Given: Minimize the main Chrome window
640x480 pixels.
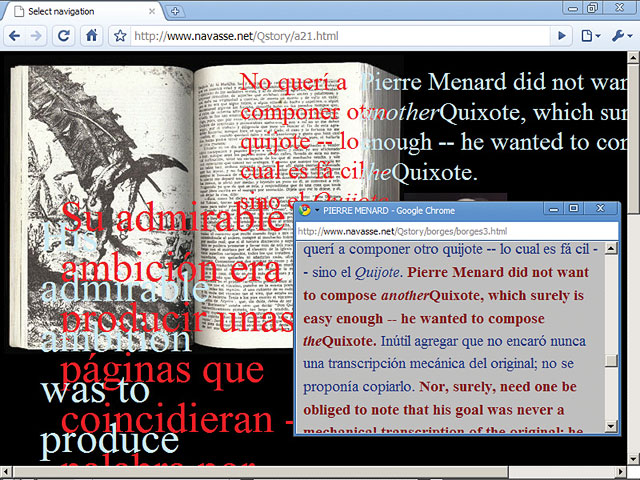Looking at the screenshot, I should pyautogui.click(x=573, y=8).
